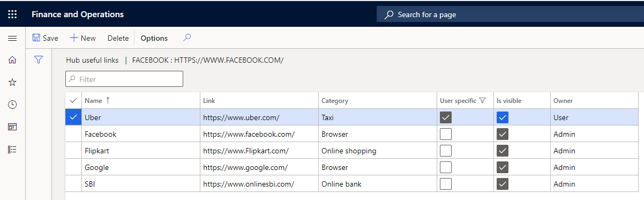Screen dimensions: 644x200
Task: Show the filter pane funnel icon
Action: (39, 60)
